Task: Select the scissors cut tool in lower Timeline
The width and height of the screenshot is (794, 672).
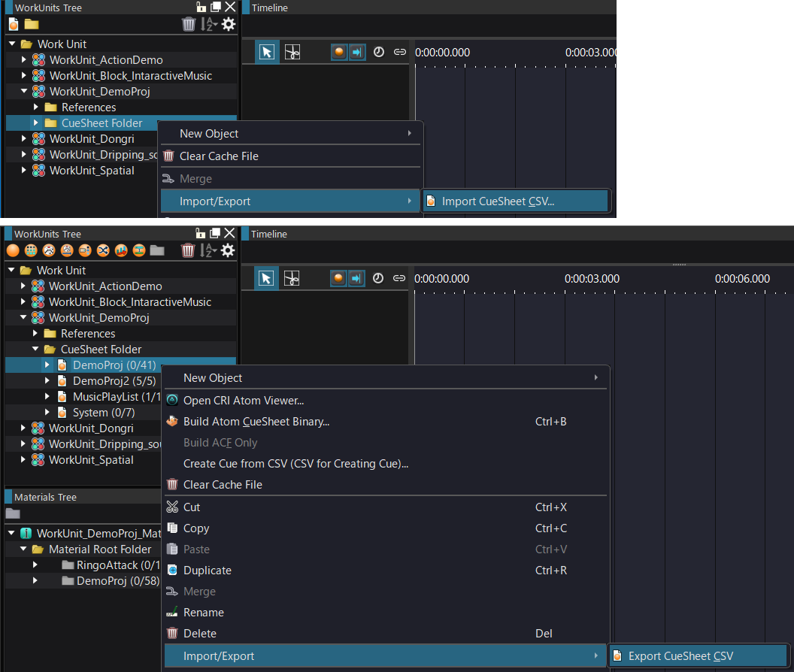Action: point(292,278)
